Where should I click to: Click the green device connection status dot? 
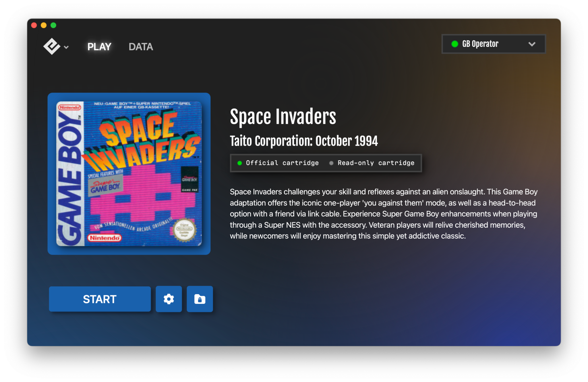454,44
